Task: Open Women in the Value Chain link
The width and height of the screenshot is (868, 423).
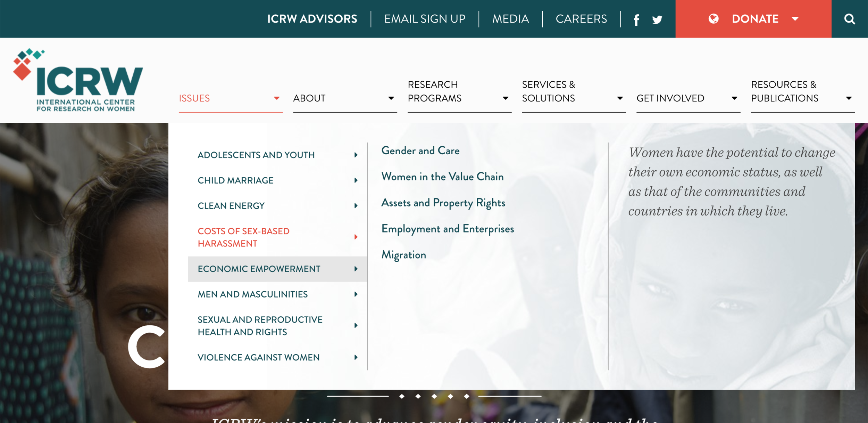Action: pyautogui.click(x=442, y=177)
